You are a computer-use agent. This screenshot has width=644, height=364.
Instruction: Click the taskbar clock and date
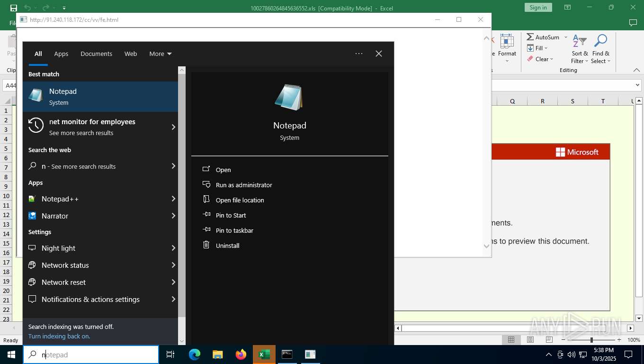click(x=603, y=355)
